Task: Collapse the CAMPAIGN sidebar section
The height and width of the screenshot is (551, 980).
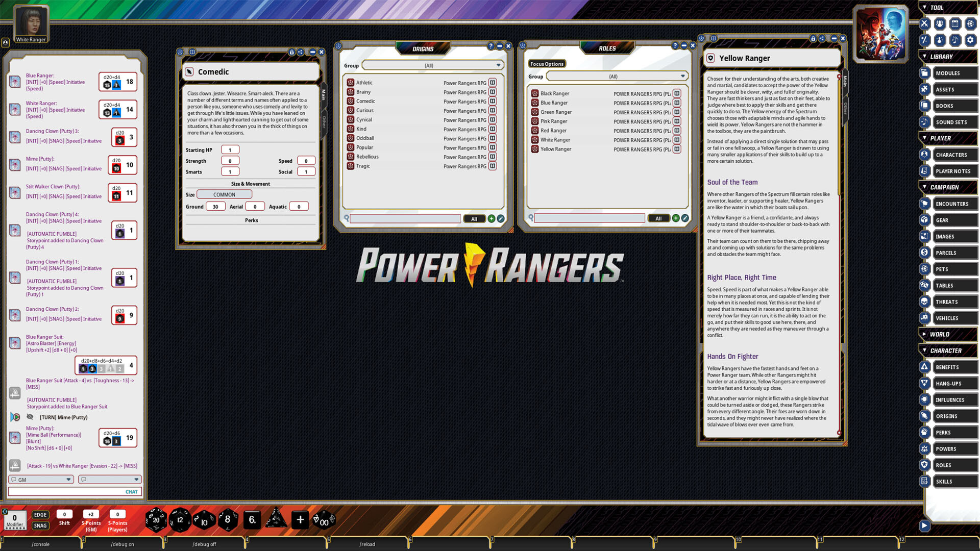Action: 924,187
